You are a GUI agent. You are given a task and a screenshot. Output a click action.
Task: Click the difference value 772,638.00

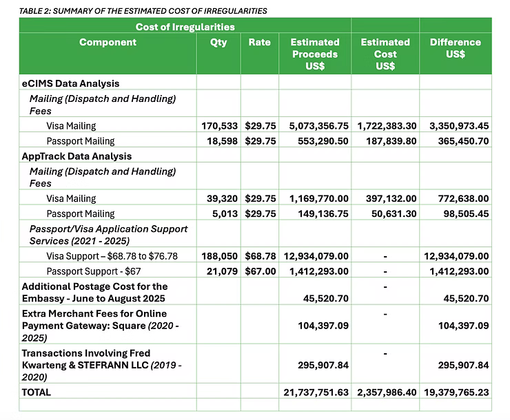(x=463, y=198)
